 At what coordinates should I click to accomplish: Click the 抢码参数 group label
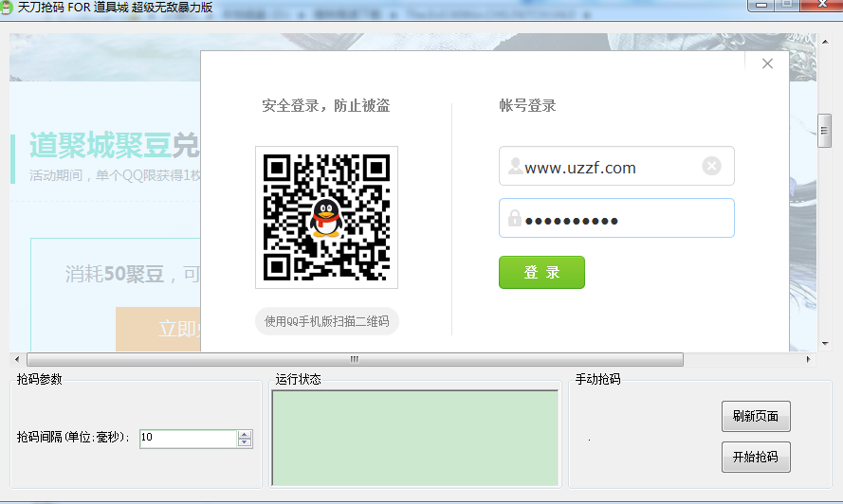click(x=39, y=379)
